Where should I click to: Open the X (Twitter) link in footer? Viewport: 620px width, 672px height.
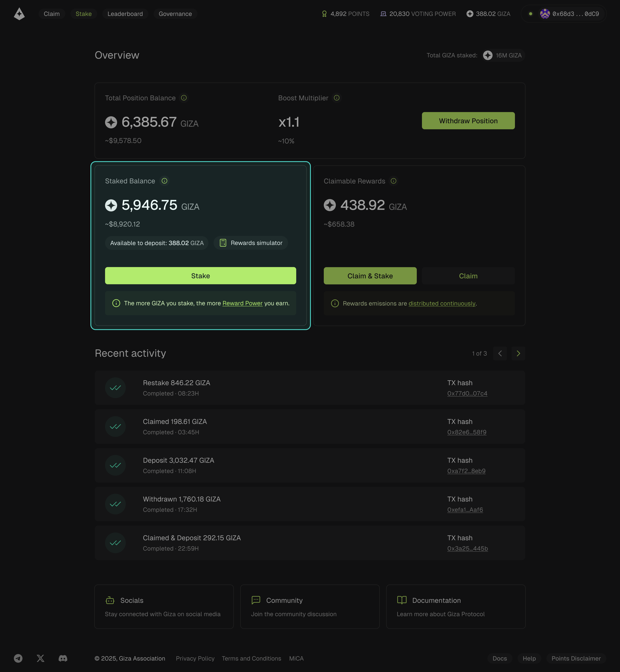click(41, 658)
